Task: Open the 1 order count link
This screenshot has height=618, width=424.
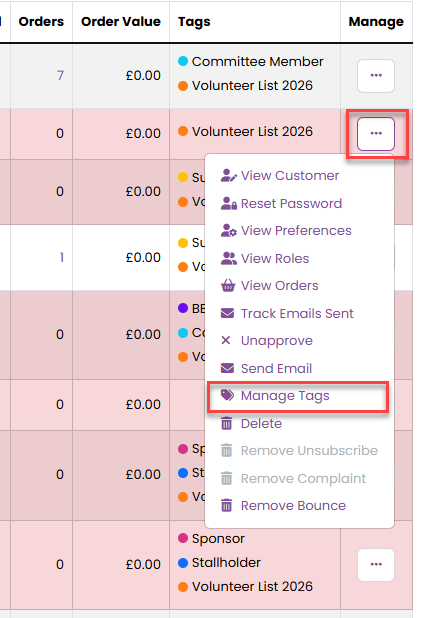Action: 61,257
